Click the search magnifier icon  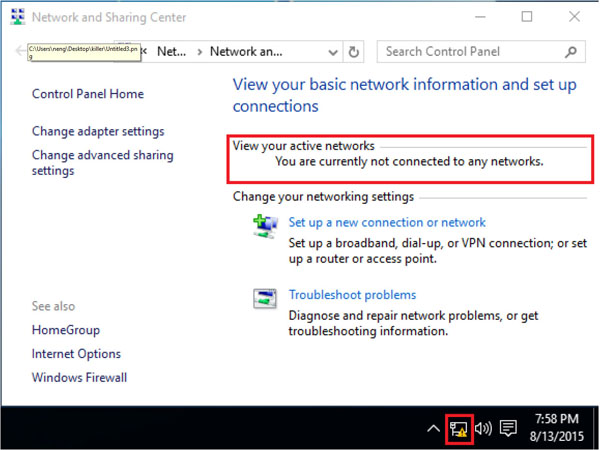tap(570, 52)
